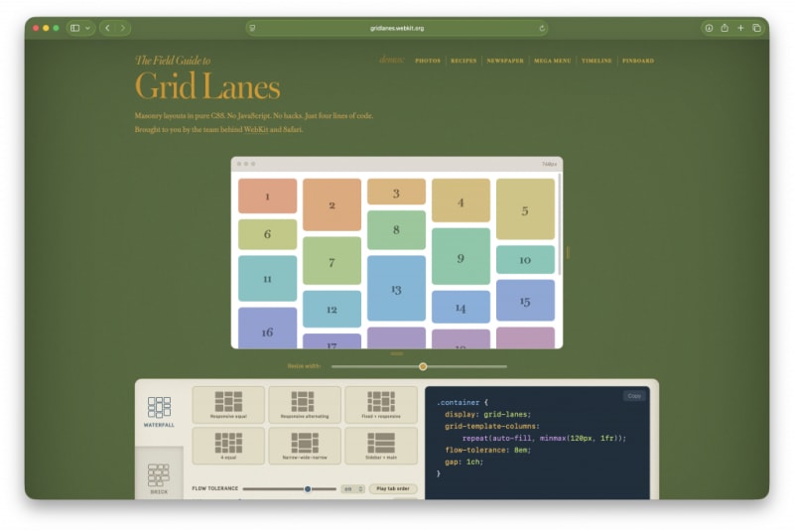Image resolution: width=794 pixels, height=532 pixels.
Task: Show the tab overview
Action: (756, 28)
